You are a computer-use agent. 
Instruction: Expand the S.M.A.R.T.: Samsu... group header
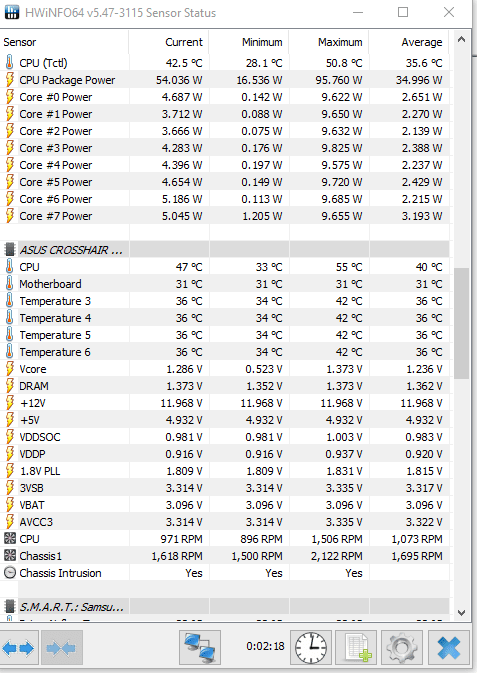[72, 607]
